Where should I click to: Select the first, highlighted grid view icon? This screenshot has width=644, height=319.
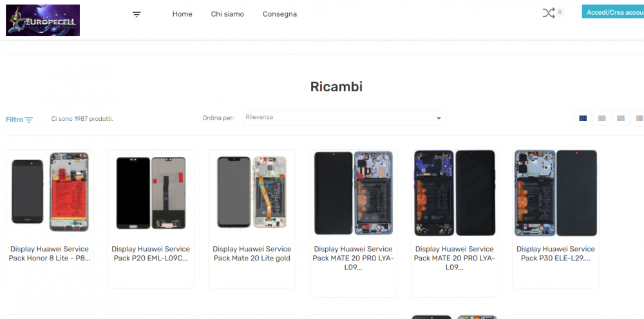coord(583,118)
